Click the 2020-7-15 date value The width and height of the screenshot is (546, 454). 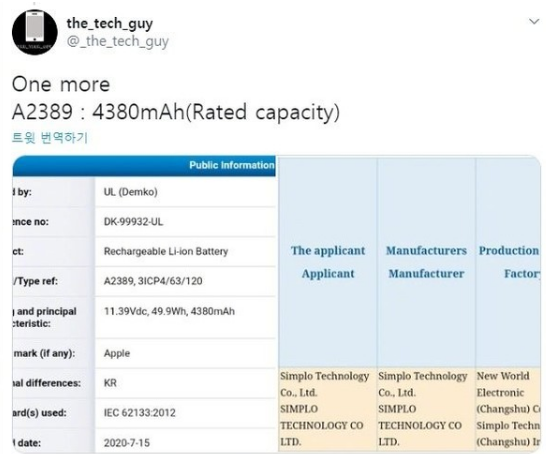[127, 443]
